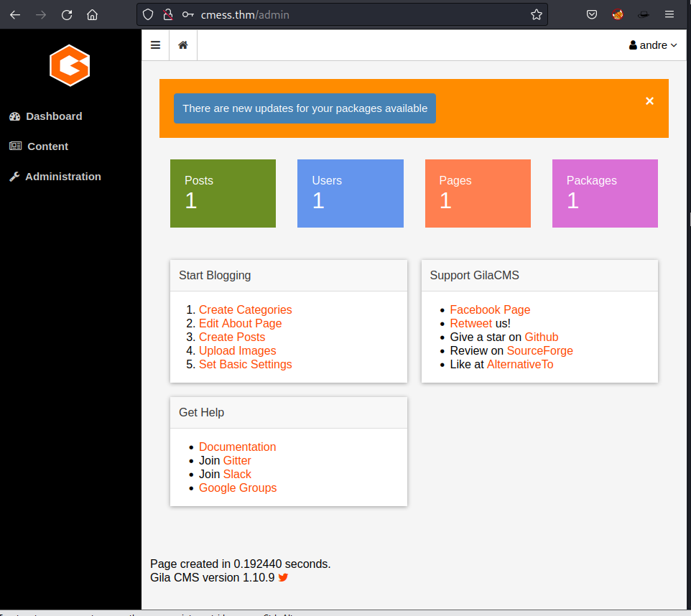Open the Documentation link

tap(238, 447)
